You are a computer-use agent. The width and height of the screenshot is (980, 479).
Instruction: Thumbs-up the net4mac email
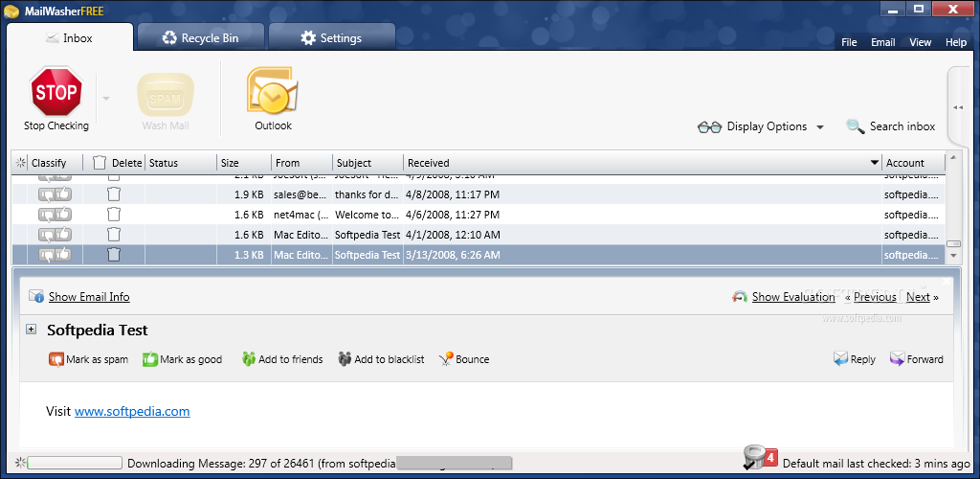pos(63,216)
